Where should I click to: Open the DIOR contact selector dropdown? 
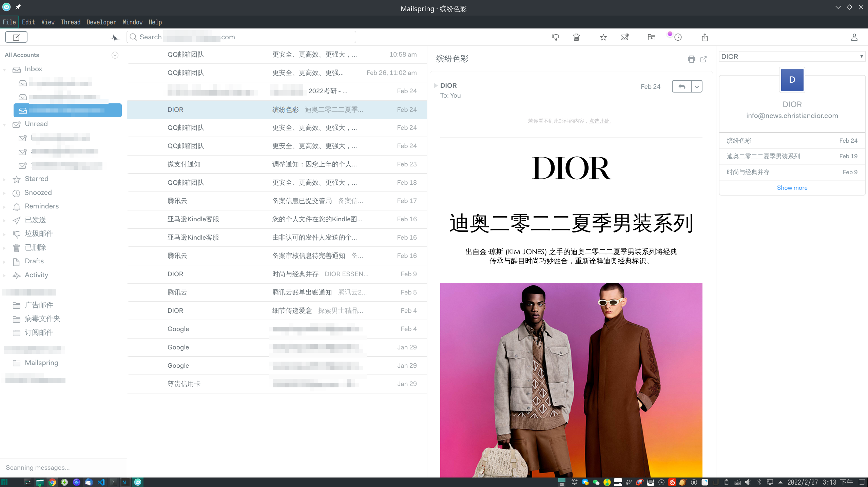coord(792,57)
